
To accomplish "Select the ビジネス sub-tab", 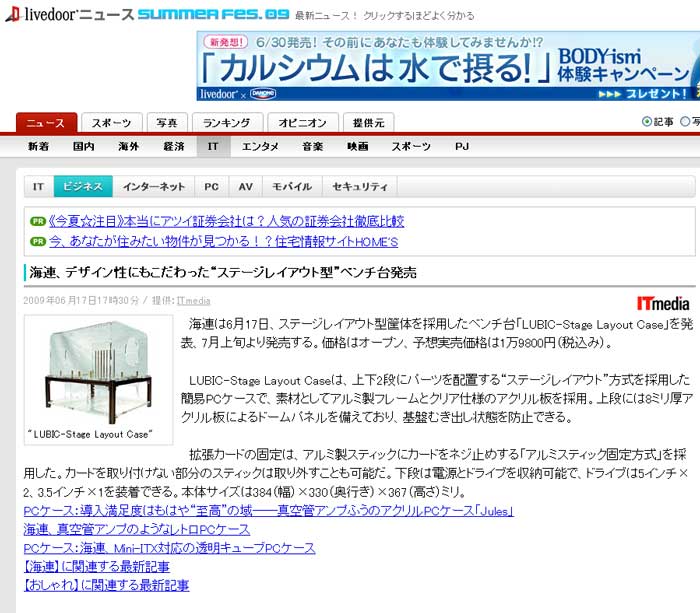I will pyautogui.click(x=83, y=187).
